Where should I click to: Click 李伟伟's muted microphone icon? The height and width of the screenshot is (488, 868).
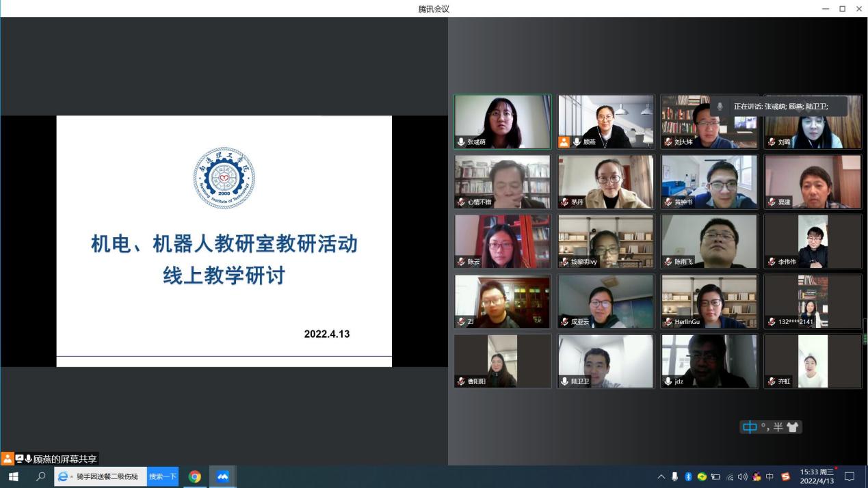(x=771, y=262)
